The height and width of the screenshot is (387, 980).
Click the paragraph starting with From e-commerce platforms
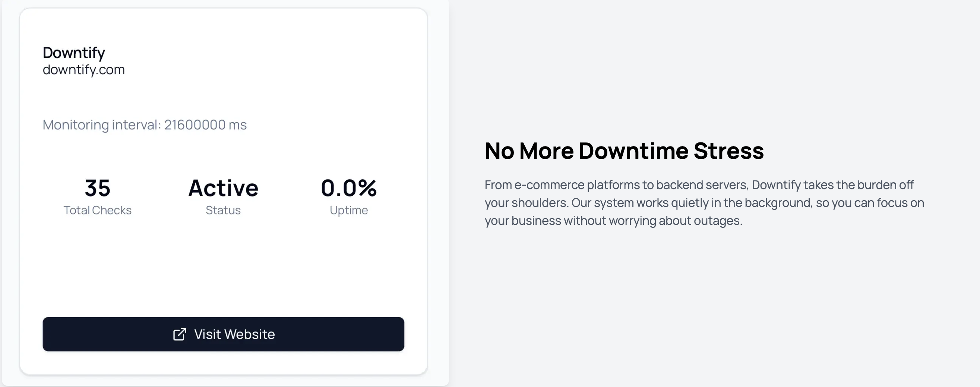tap(705, 203)
